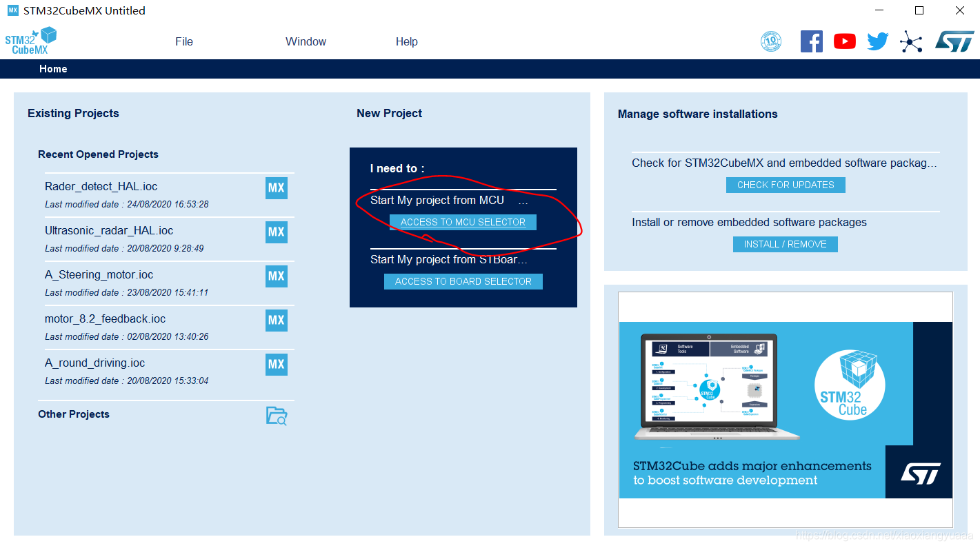This screenshot has height=548, width=980.
Task: Open the Twitter bird icon
Action: [878, 41]
